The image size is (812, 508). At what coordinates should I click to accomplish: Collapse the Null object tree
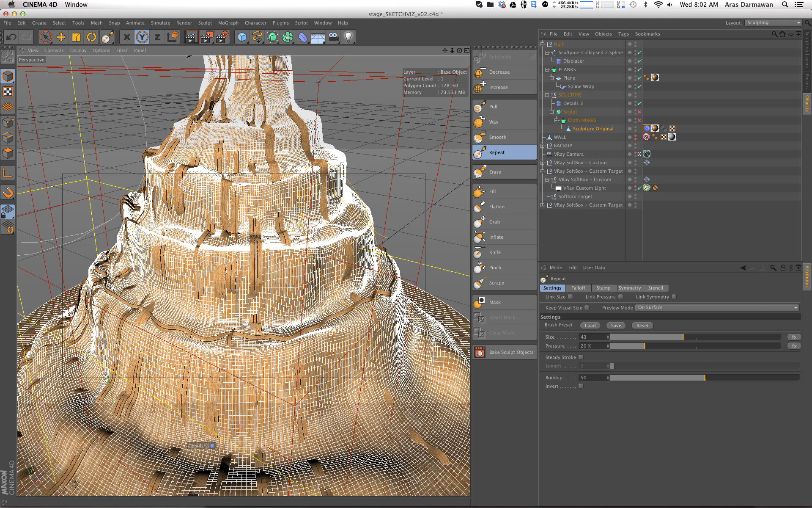(x=543, y=44)
